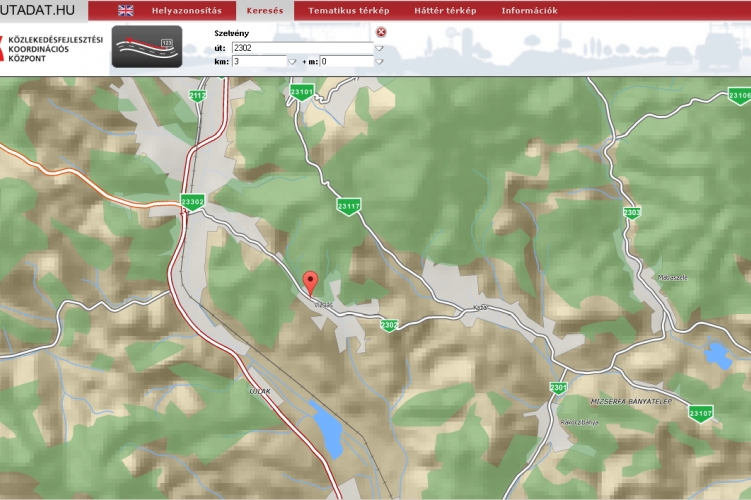The image size is (751, 500).
Task: Click road shield 23302 on the map
Action: pos(193,201)
